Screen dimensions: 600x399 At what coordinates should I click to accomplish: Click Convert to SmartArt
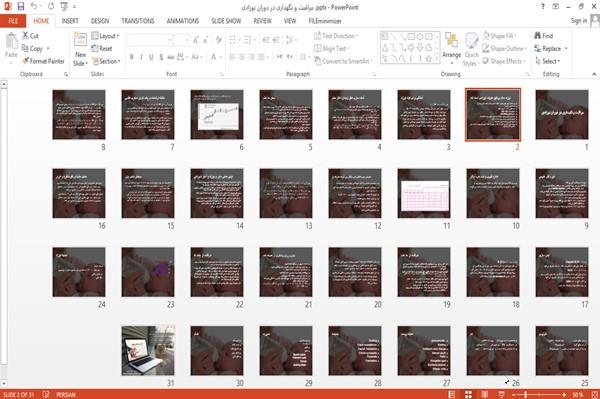(x=343, y=61)
